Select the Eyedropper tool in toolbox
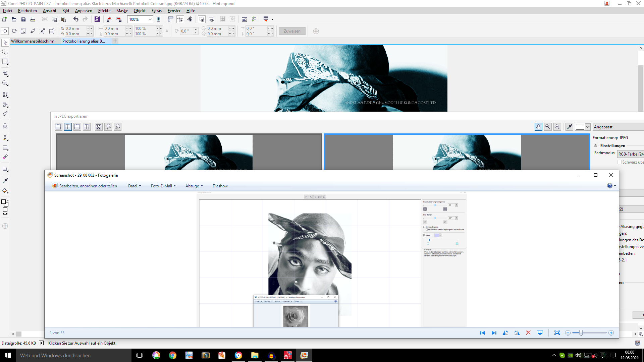Viewport: 644px width, 362px height. coord(5,181)
